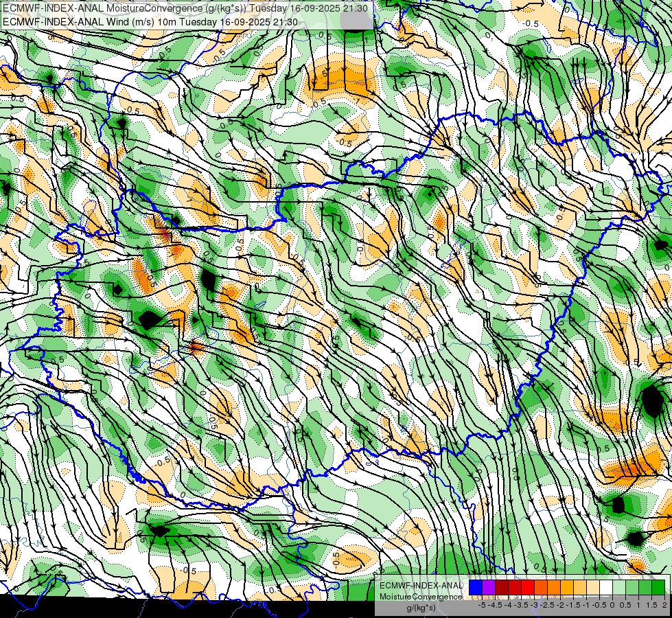
Task: Click the -4 value under the legend
Action: (508, 605)
